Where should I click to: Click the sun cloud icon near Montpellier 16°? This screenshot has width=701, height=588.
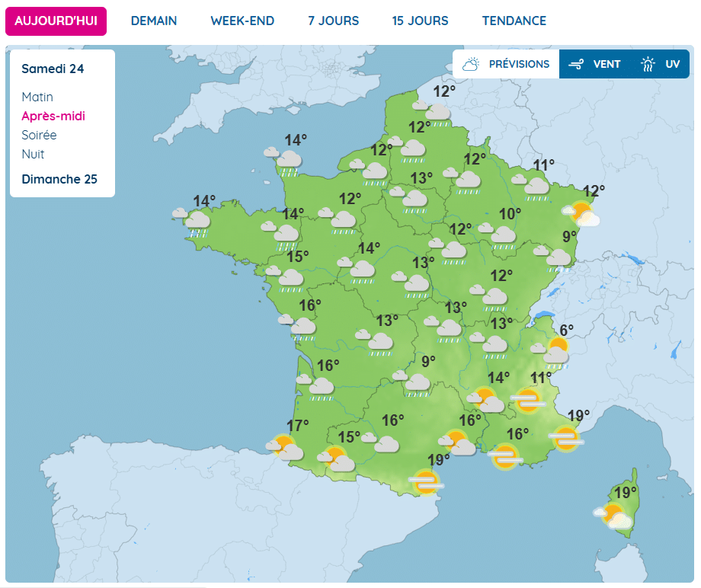pos(457,443)
